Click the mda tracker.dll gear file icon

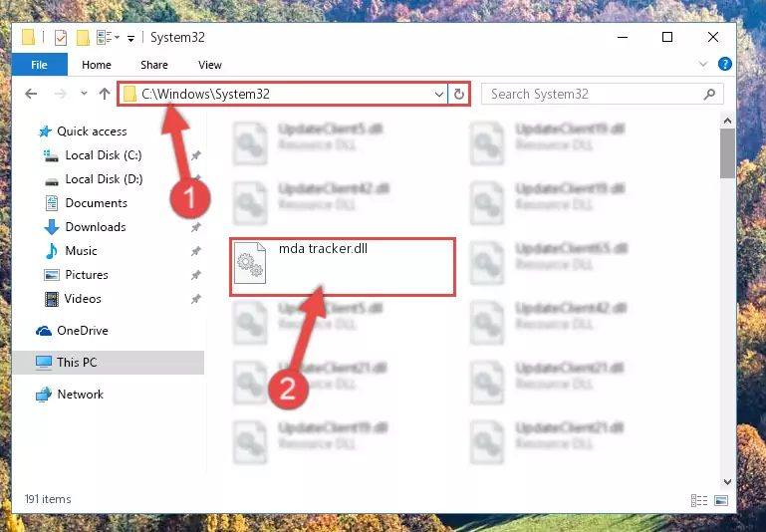(x=250, y=263)
